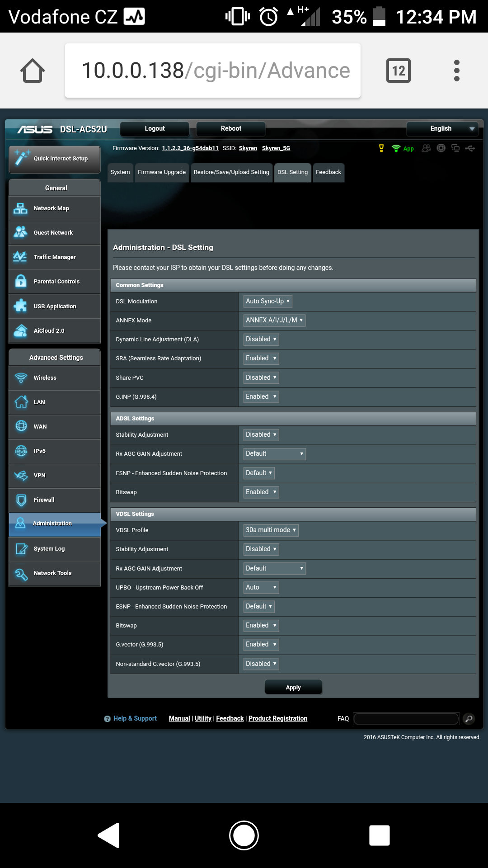Switch to Restore/Save/Upload Setting tab
Image resolution: width=488 pixels, height=868 pixels.
(x=231, y=172)
